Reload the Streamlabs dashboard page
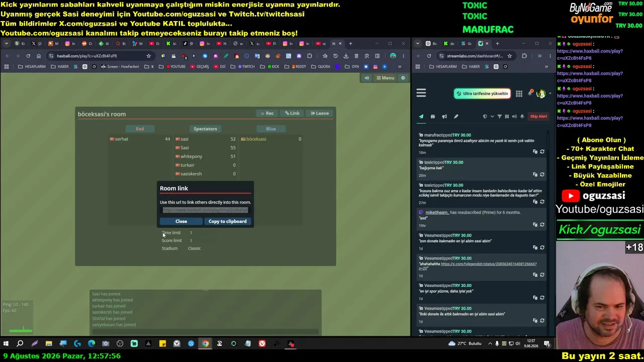Screen dimensions: 644x362 (429, 56)
